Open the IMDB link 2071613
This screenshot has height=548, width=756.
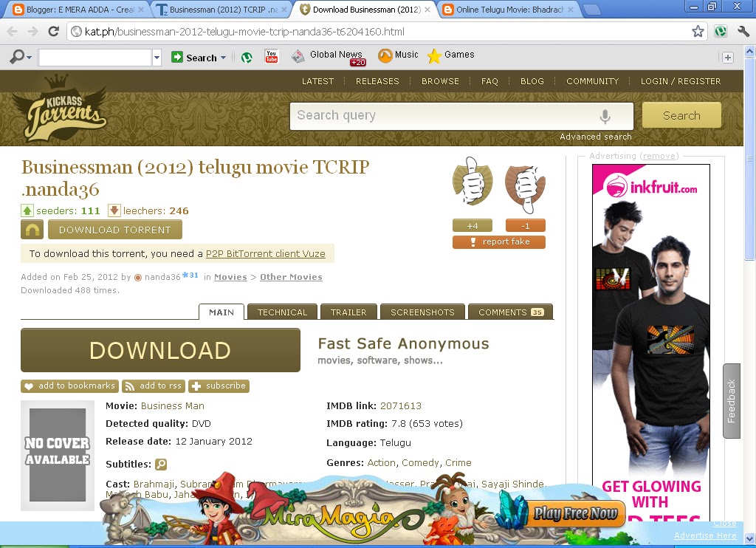[401, 405]
